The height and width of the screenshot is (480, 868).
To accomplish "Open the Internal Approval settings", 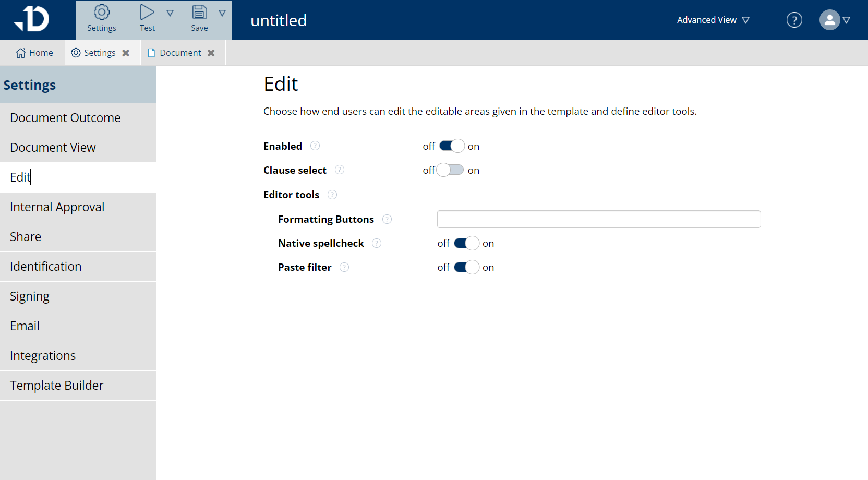I will pos(57,207).
